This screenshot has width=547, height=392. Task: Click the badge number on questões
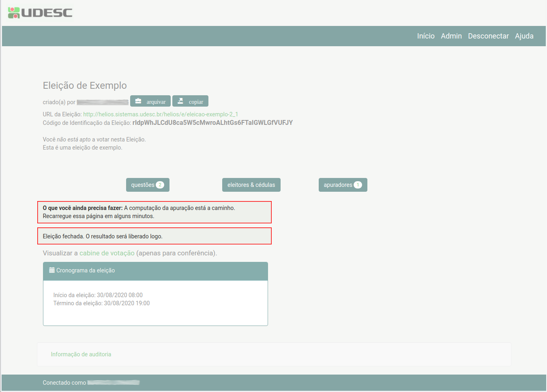(x=160, y=185)
